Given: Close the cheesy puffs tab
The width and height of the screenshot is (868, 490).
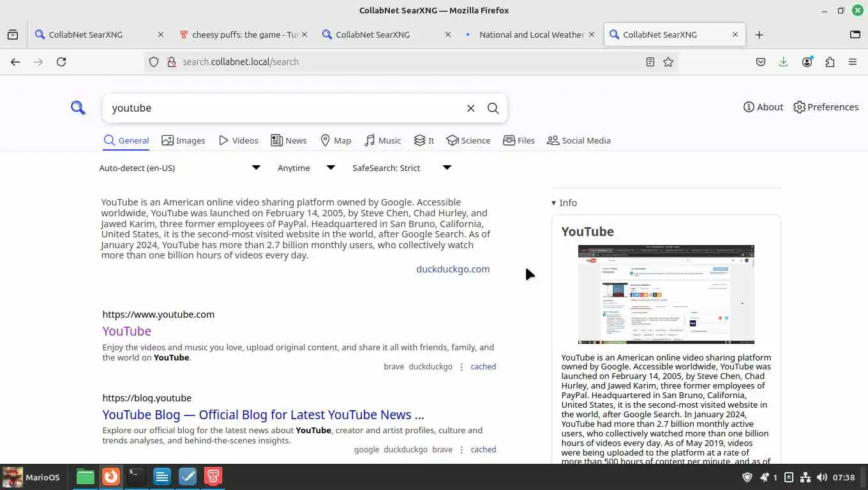Looking at the screenshot, I should (x=304, y=34).
